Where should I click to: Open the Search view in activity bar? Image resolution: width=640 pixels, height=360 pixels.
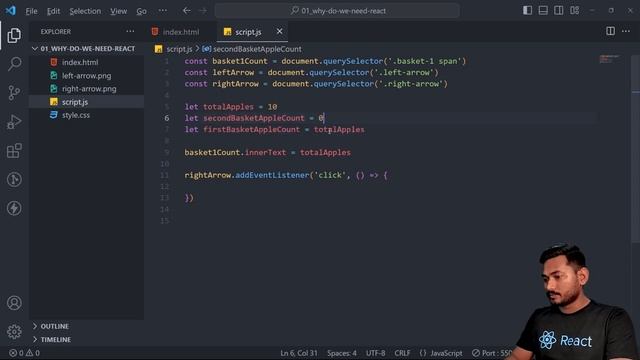(14, 64)
